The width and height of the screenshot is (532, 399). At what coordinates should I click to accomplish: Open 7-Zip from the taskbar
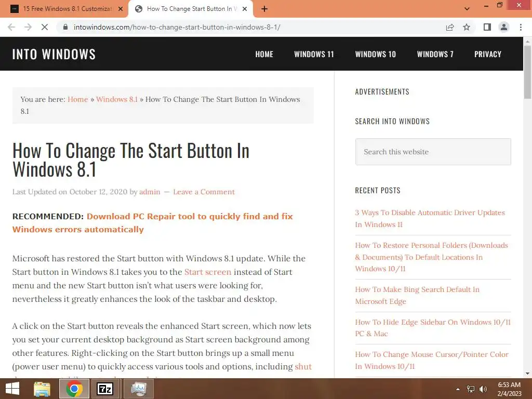105,389
